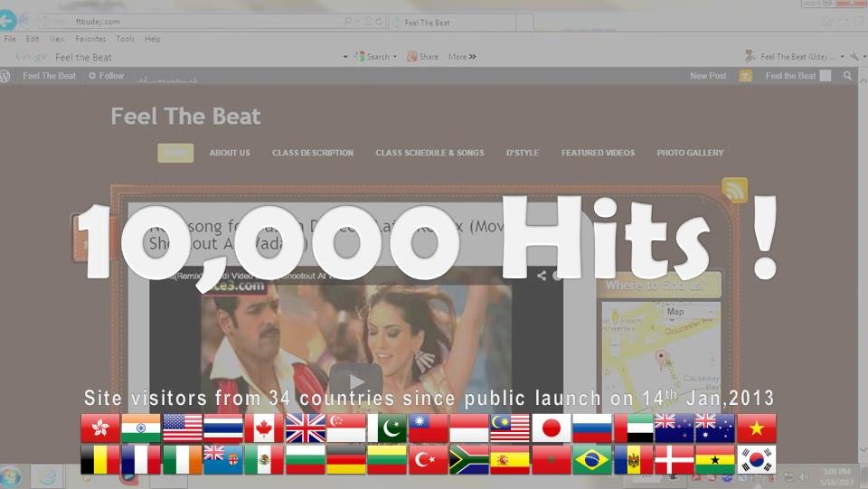Click the Canada flag

(264, 428)
